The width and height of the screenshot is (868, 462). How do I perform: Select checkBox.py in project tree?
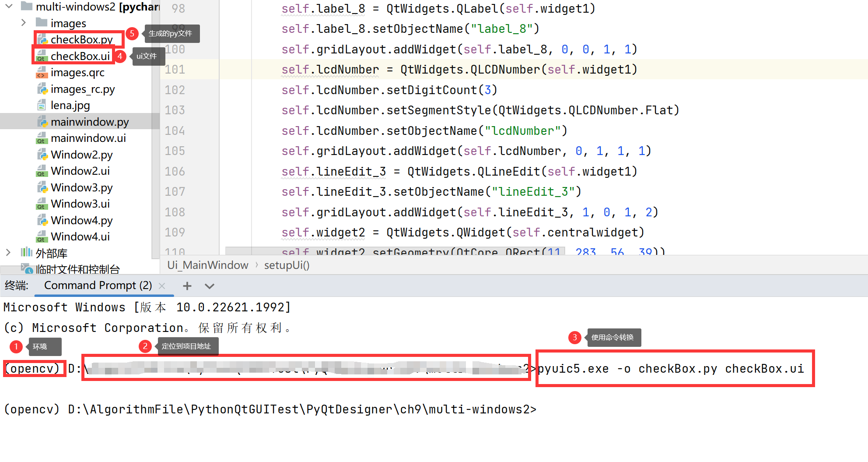[x=82, y=39]
